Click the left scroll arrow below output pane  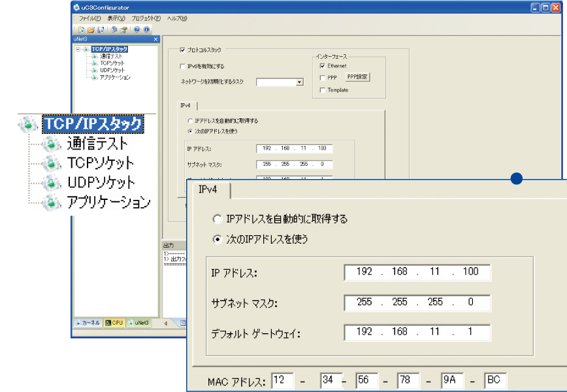point(166,323)
